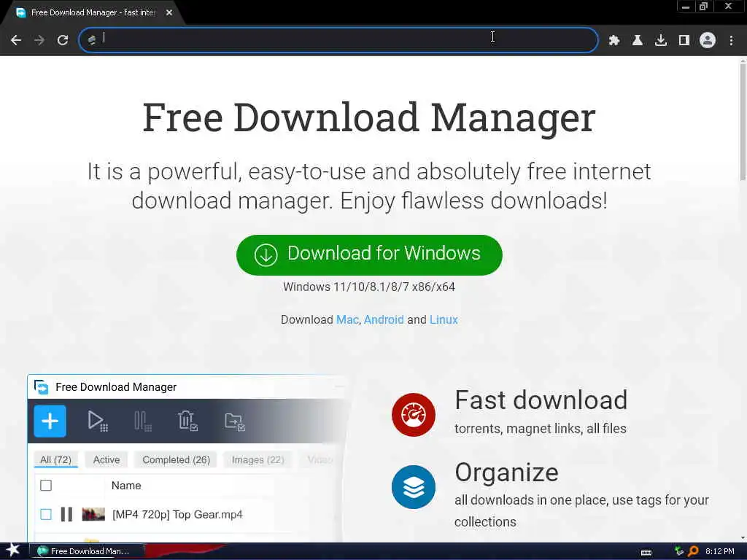The image size is (747, 560).
Task: Click the Free Download Man... taskbar button
Action: (86, 551)
